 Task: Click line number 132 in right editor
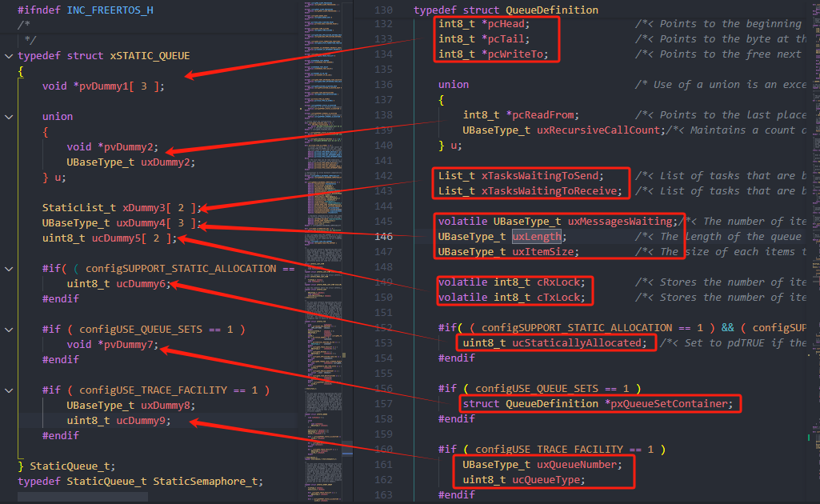383,24
